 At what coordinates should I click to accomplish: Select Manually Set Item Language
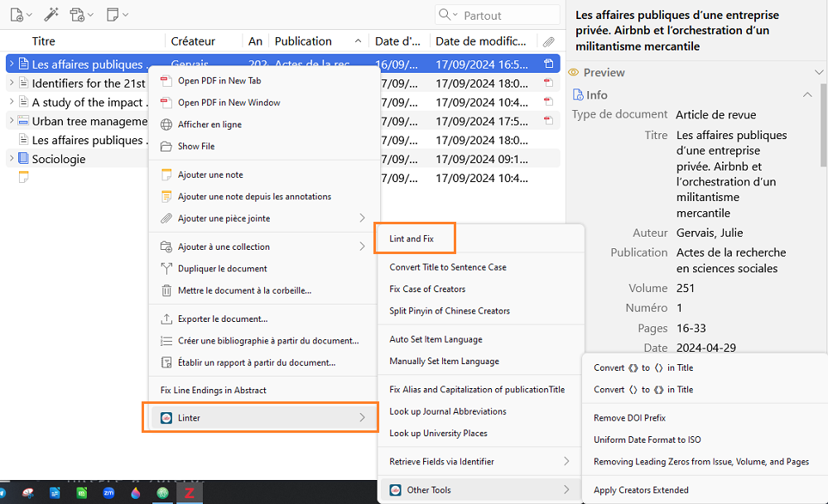click(x=444, y=361)
